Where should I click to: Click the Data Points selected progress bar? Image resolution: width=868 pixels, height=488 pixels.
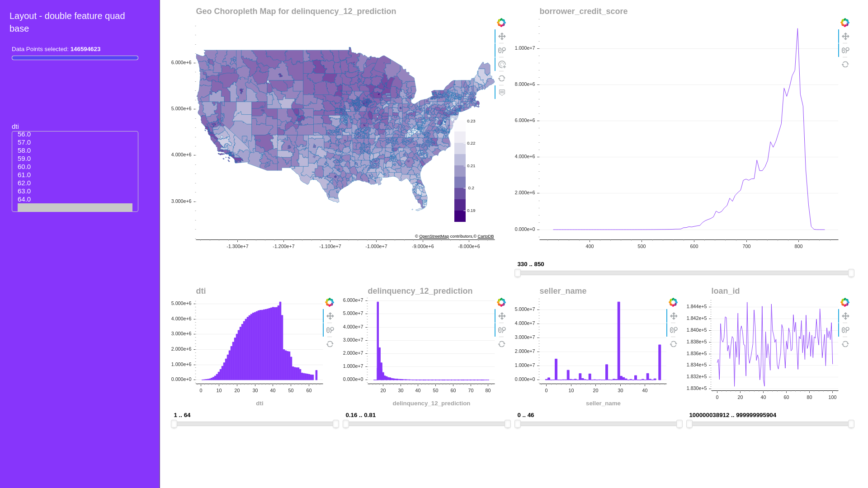click(75, 58)
